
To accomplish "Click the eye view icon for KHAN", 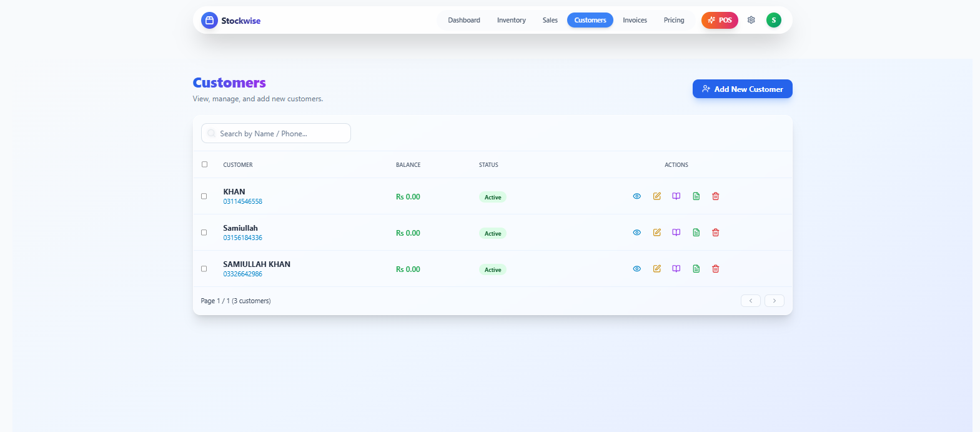I will coord(636,196).
